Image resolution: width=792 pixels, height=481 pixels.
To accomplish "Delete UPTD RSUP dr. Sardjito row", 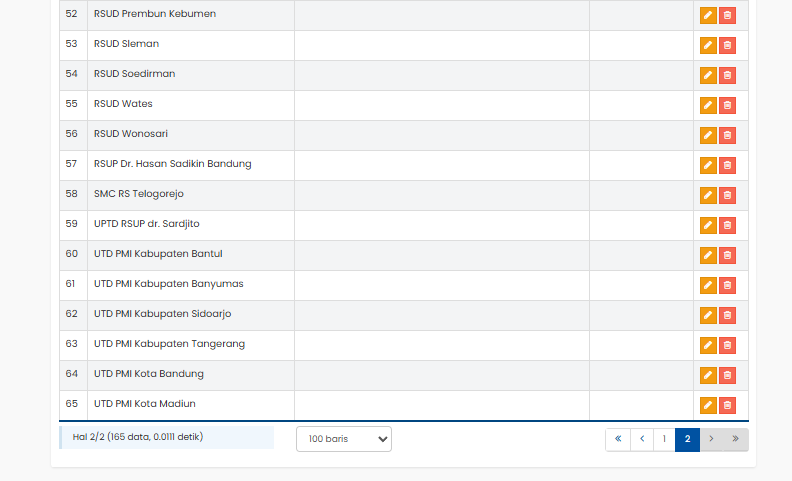I will click(x=727, y=225).
